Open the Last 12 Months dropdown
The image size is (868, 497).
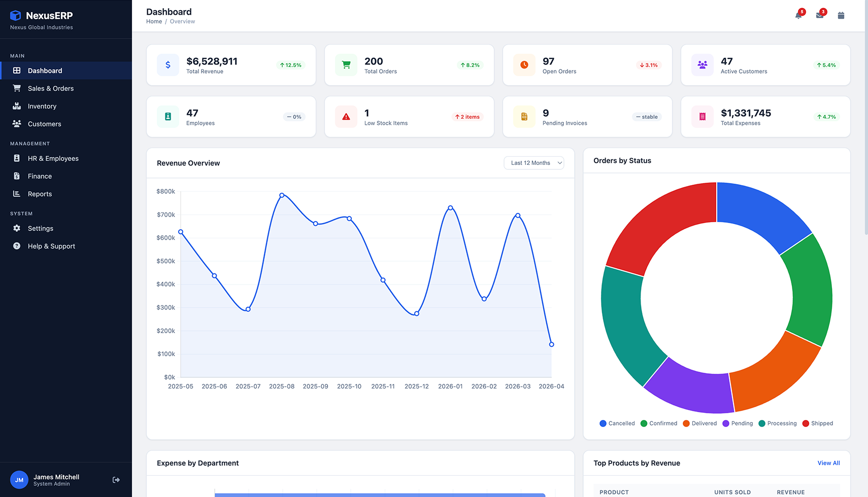[533, 163]
